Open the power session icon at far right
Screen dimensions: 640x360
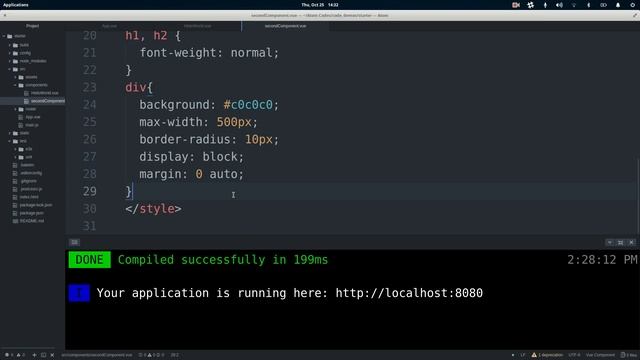point(632,5)
